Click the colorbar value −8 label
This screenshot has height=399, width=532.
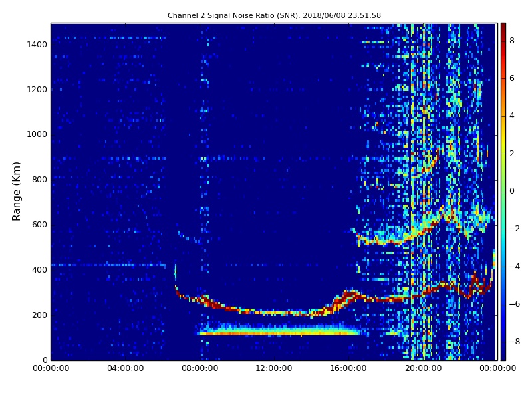coord(514,342)
